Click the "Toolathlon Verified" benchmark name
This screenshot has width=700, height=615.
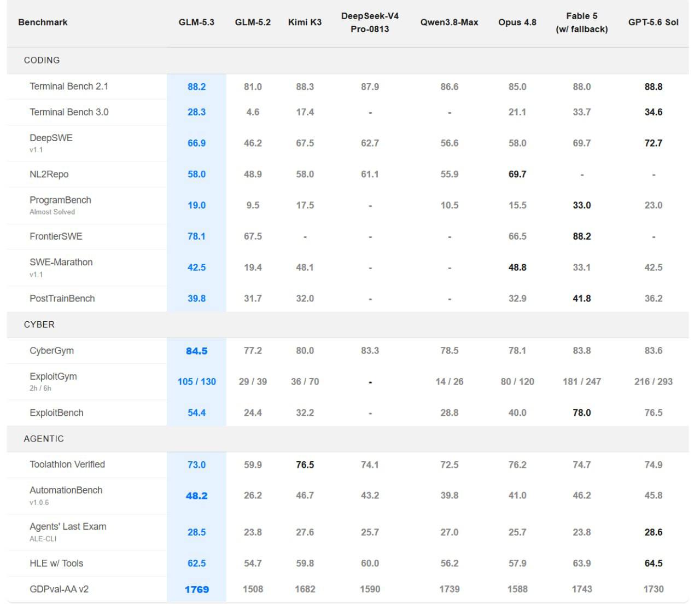coord(67,465)
